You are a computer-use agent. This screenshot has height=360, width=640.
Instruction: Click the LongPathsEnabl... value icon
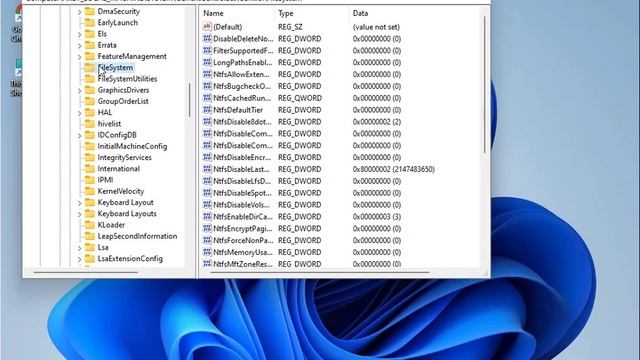click(x=207, y=62)
